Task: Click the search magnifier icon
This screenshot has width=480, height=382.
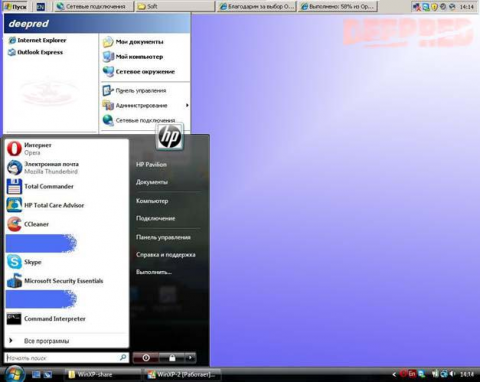Action: pos(123,358)
